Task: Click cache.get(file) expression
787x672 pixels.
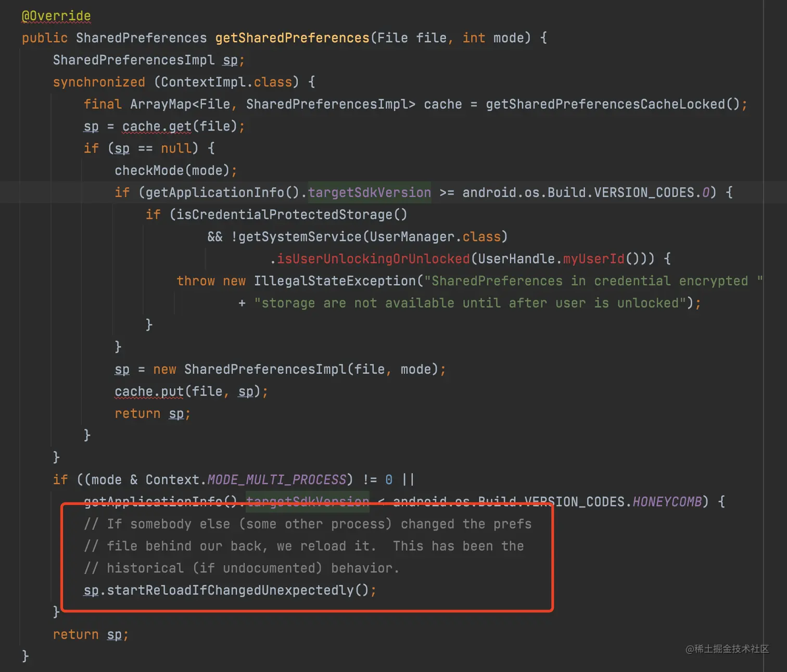Action: tap(180, 126)
